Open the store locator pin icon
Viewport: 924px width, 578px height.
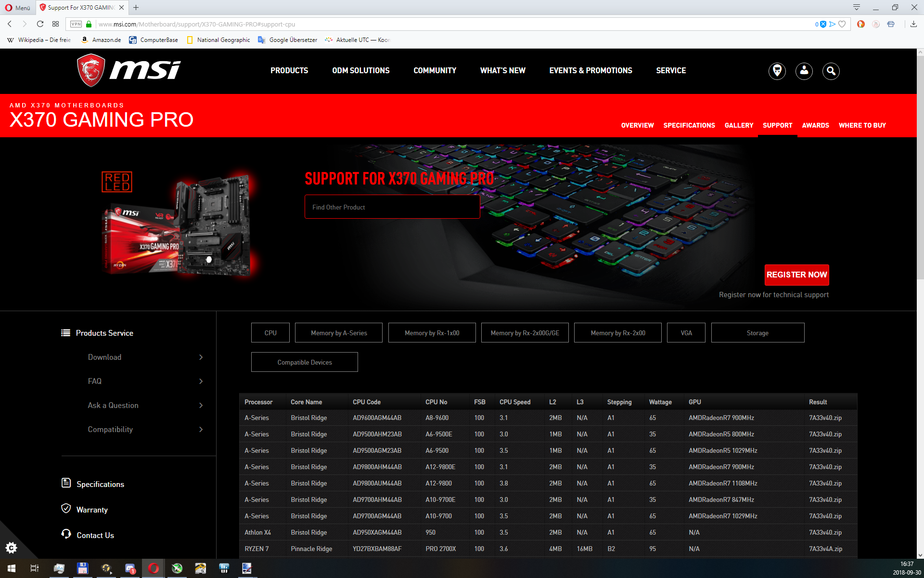777,71
